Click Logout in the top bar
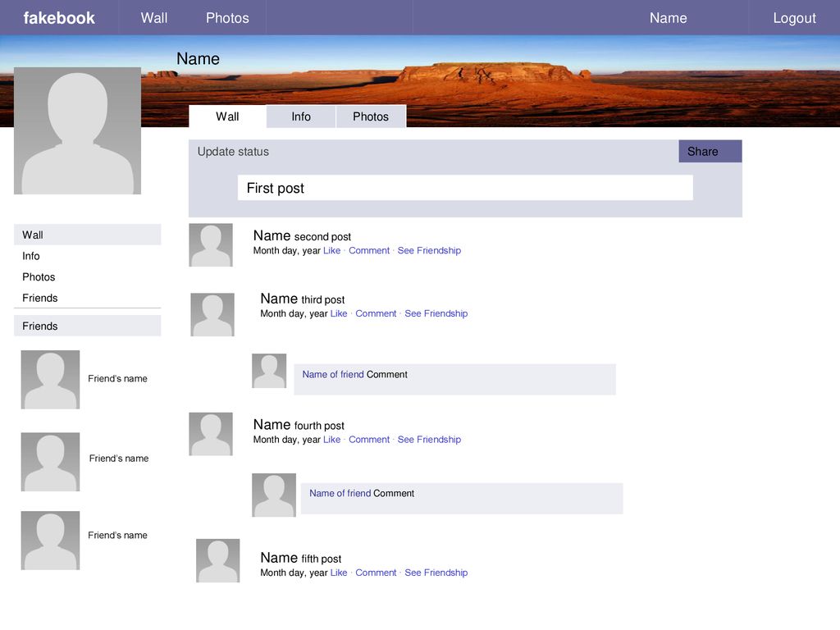 click(794, 18)
